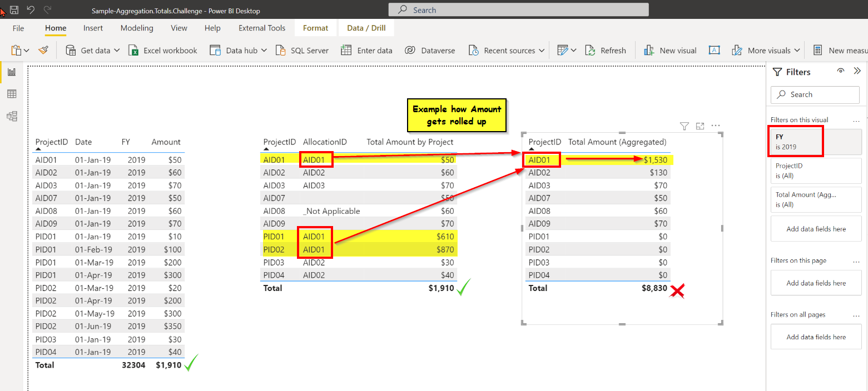Click the title bar Search box
The image size is (868, 391).
[519, 10]
